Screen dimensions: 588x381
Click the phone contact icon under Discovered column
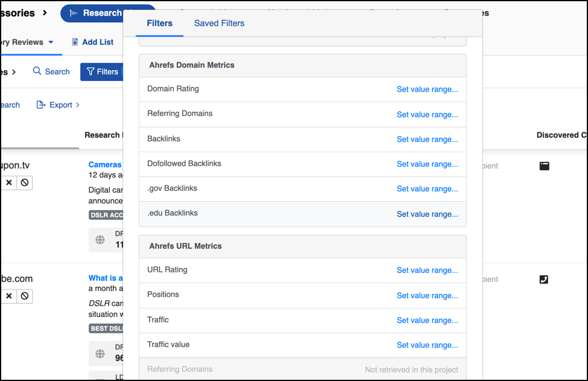[544, 280]
